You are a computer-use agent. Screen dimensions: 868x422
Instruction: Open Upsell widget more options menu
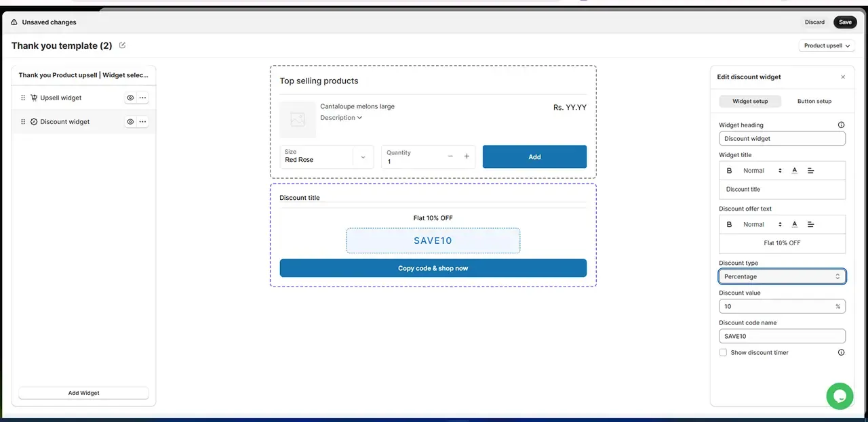click(x=142, y=98)
